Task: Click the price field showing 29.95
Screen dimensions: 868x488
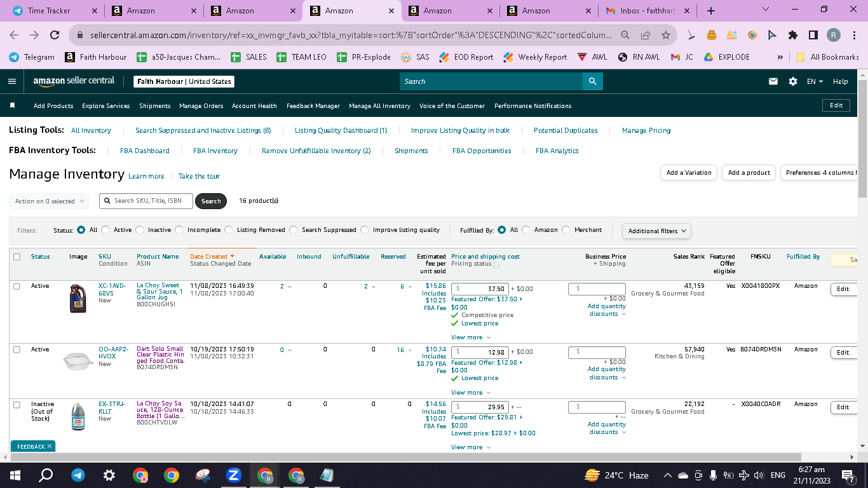Action: pyautogui.click(x=480, y=407)
